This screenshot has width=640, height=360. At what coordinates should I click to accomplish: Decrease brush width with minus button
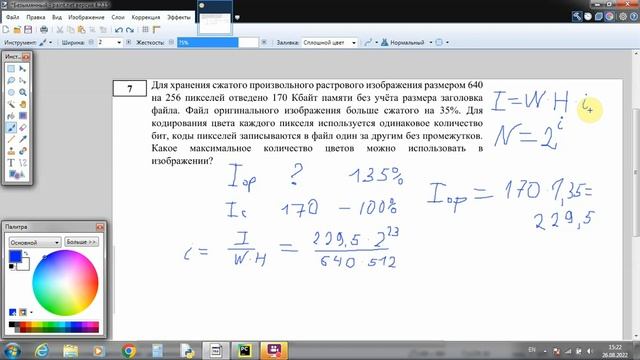pos(91,42)
